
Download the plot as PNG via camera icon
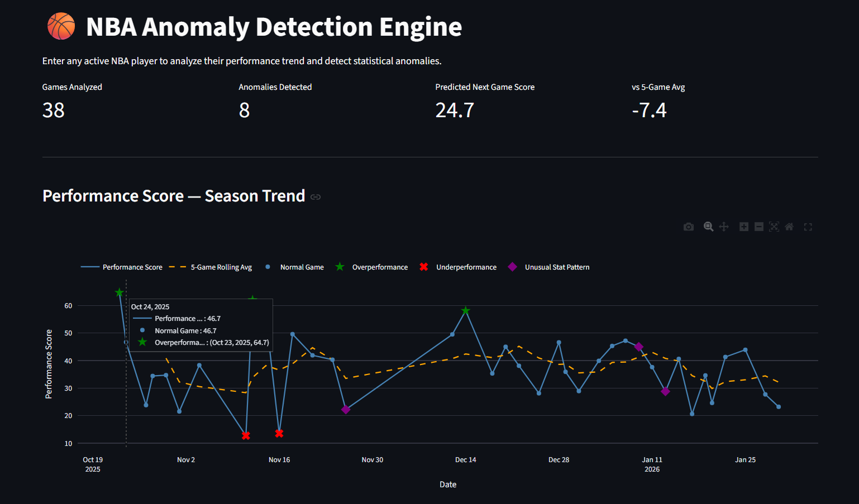pos(689,227)
